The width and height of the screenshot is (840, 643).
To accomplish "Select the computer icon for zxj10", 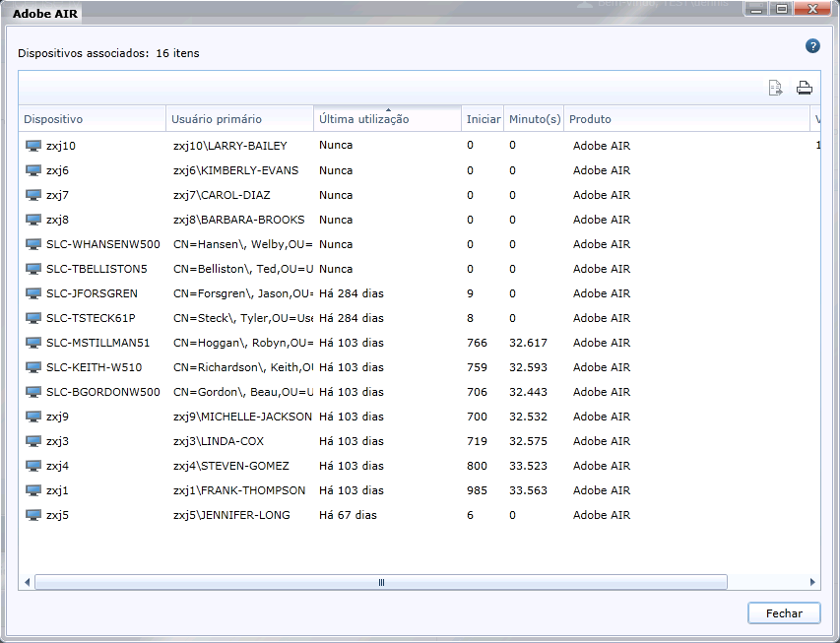I will coord(33,146).
